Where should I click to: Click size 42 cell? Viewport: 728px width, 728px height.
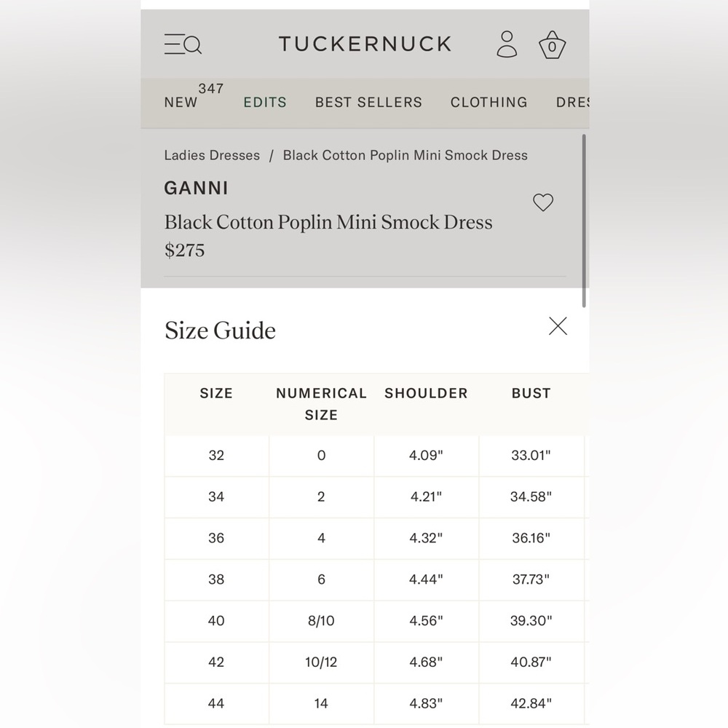216,662
